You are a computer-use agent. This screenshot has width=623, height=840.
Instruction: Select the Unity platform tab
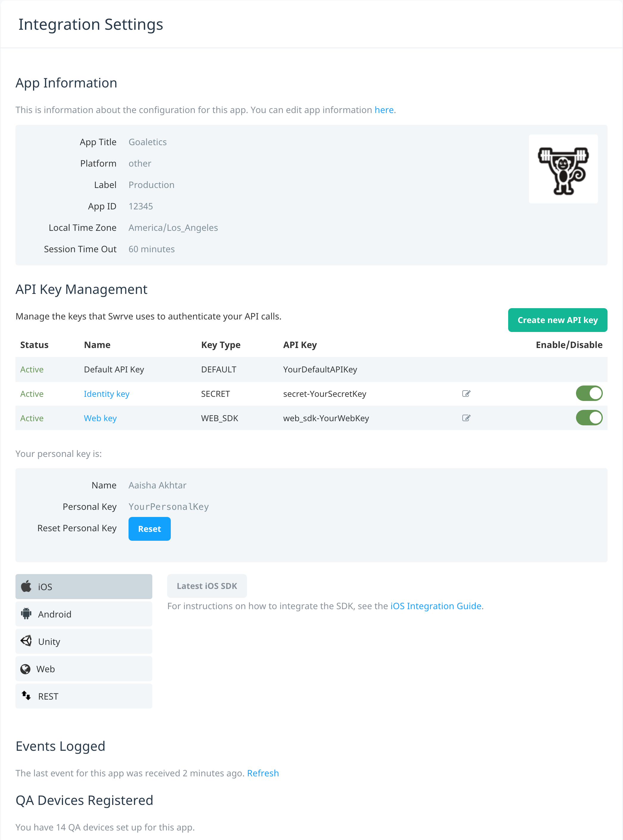84,641
